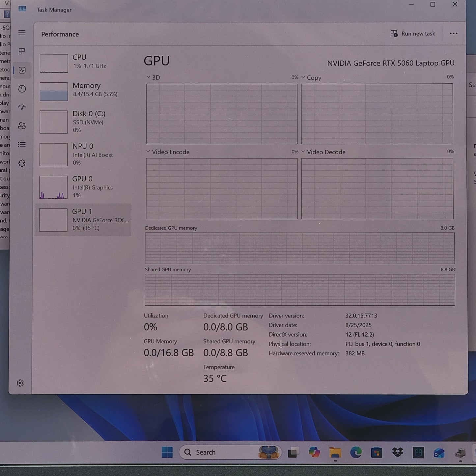Open the Video Decode graph dropdown
This screenshot has width=476, height=476.
click(x=303, y=152)
